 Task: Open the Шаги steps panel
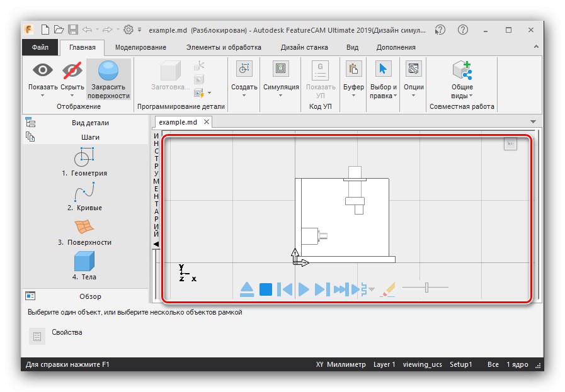[86, 137]
